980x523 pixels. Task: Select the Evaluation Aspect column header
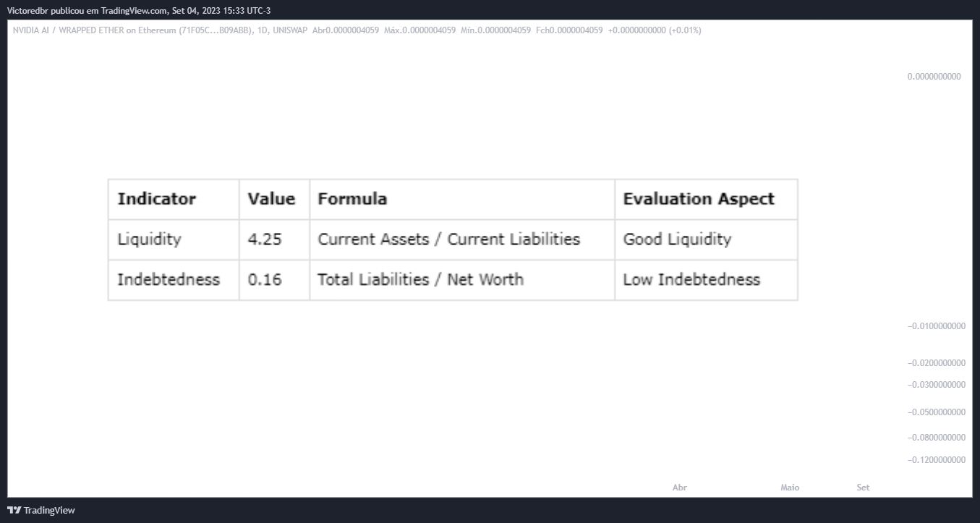click(x=699, y=199)
